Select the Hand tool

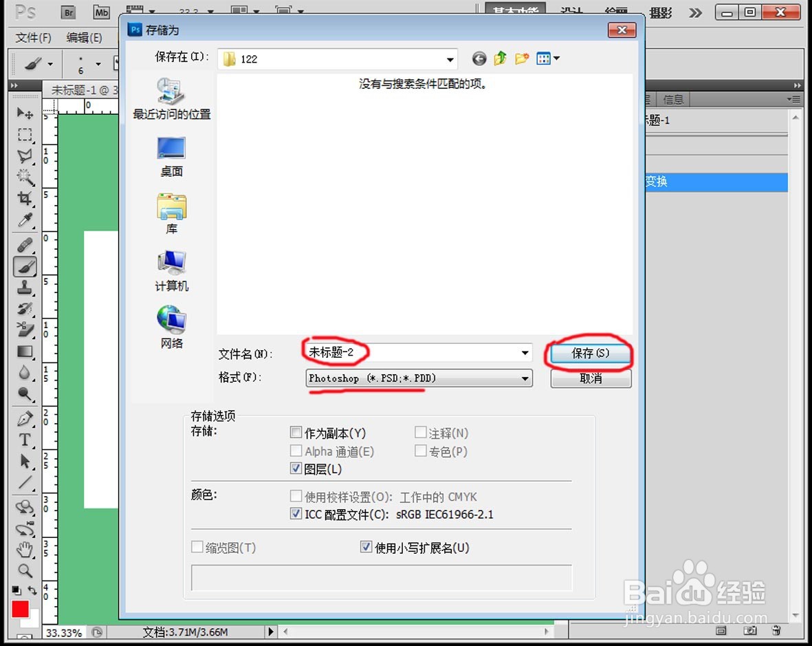(x=25, y=550)
